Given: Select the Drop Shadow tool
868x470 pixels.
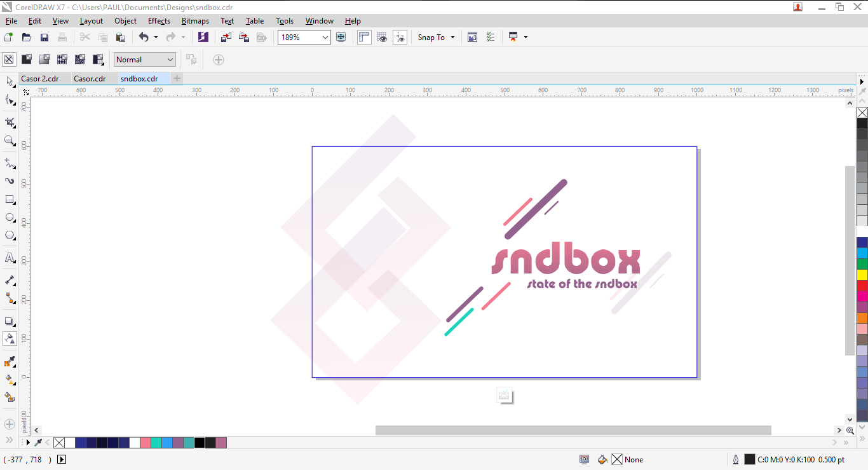Looking at the screenshot, I should tap(10, 321).
